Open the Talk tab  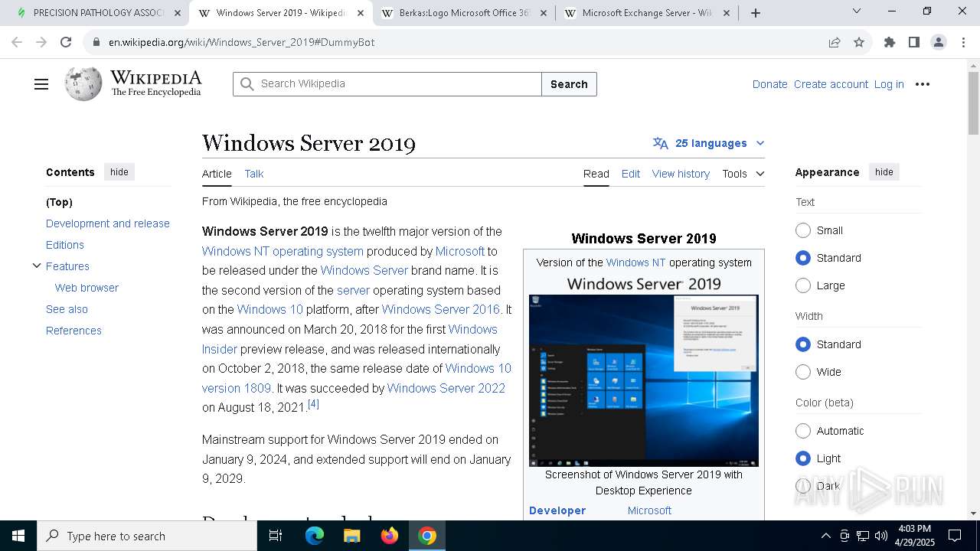[x=254, y=174]
